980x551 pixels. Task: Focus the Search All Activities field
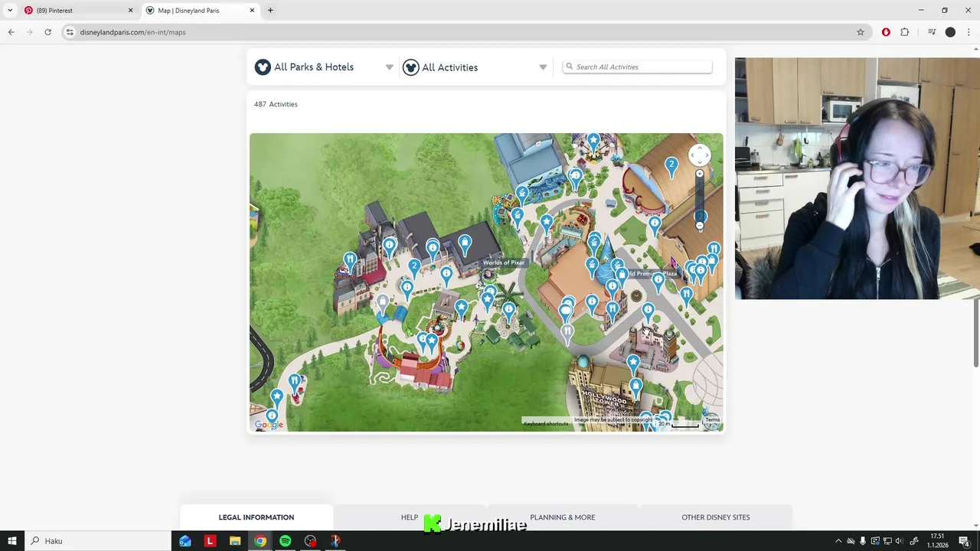click(637, 67)
